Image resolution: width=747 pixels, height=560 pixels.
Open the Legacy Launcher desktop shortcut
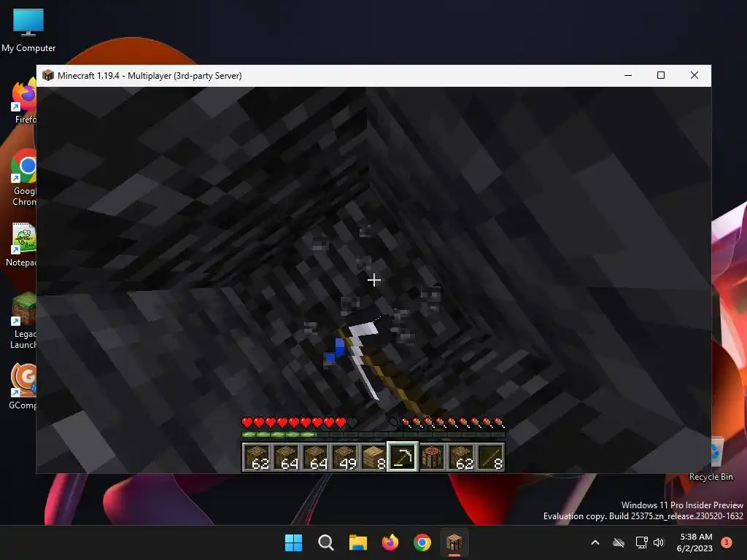[x=24, y=321]
